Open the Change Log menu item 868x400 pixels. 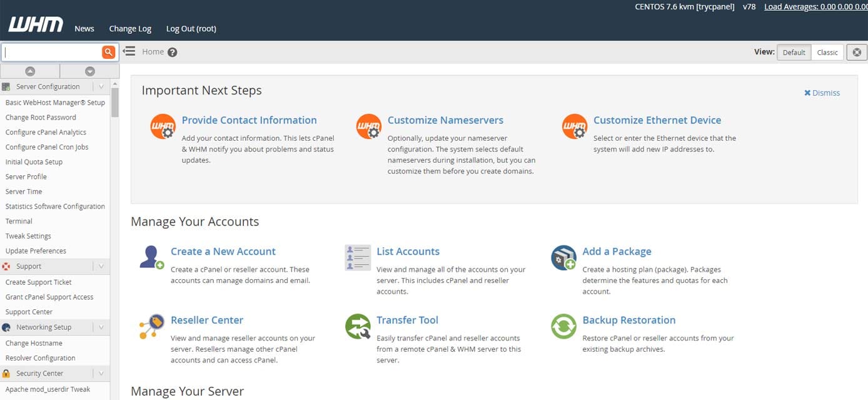(130, 29)
